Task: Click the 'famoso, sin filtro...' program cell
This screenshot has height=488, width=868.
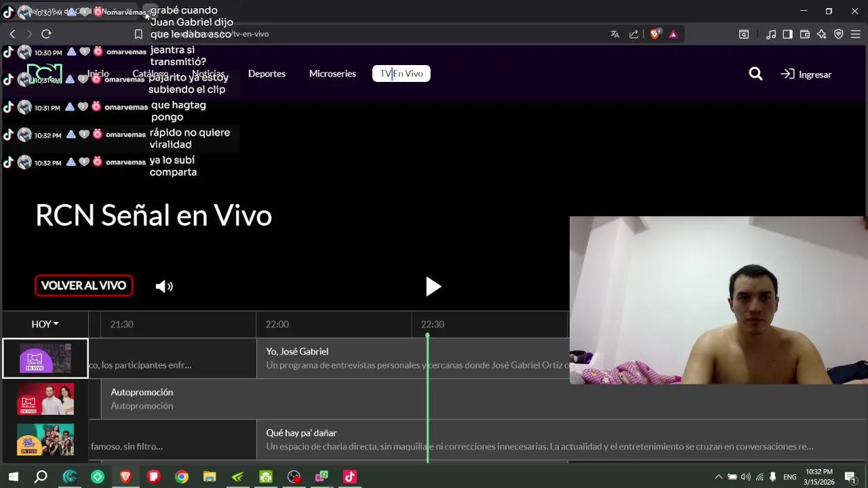Action: pos(172,439)
